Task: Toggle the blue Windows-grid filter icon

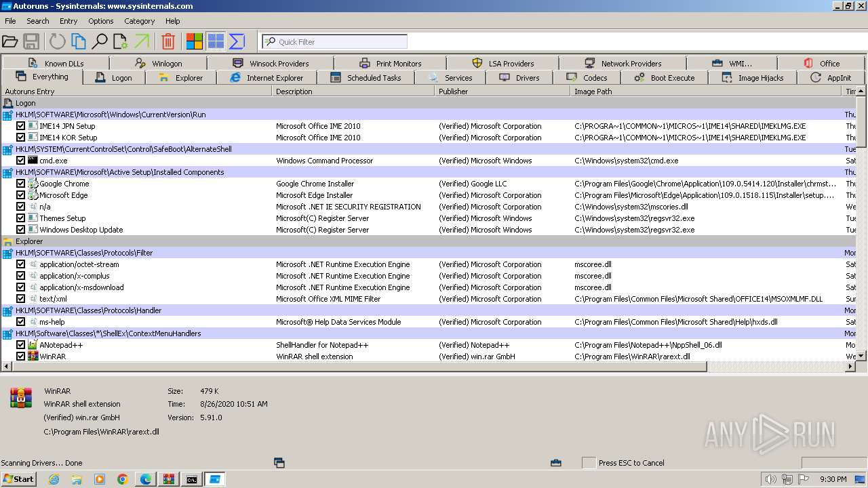Action: click(x=216, y=41)
